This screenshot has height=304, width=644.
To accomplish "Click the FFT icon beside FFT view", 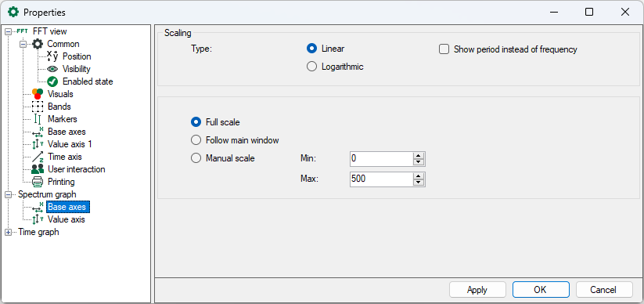I will 23,31.
